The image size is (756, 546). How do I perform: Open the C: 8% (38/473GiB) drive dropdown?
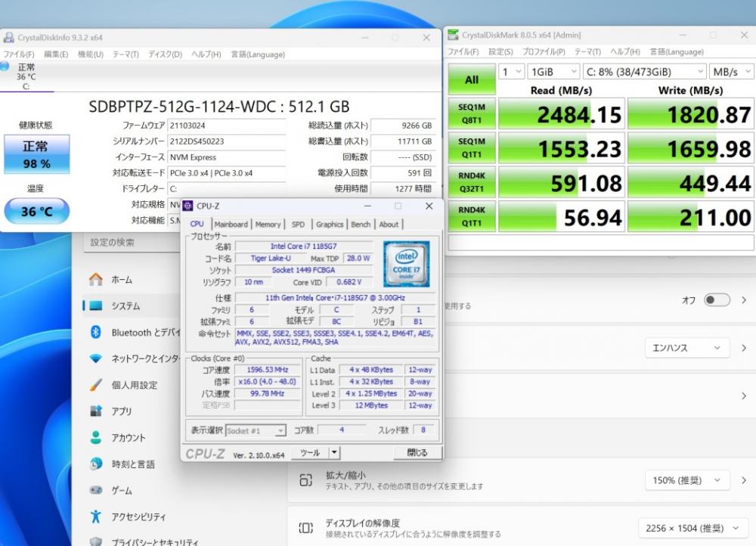(x=644, y=72)
